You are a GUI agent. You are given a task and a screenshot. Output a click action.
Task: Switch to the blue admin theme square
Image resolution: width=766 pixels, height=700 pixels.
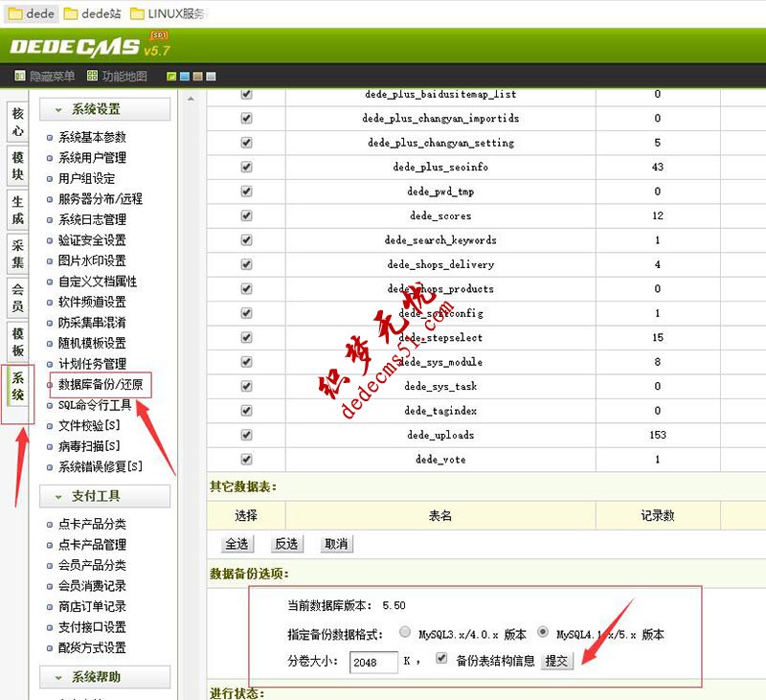pos(184,75)
